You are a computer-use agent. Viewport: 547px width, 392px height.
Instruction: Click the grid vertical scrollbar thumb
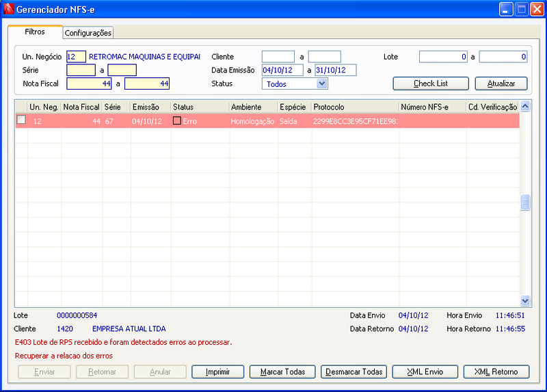(525, 202)
